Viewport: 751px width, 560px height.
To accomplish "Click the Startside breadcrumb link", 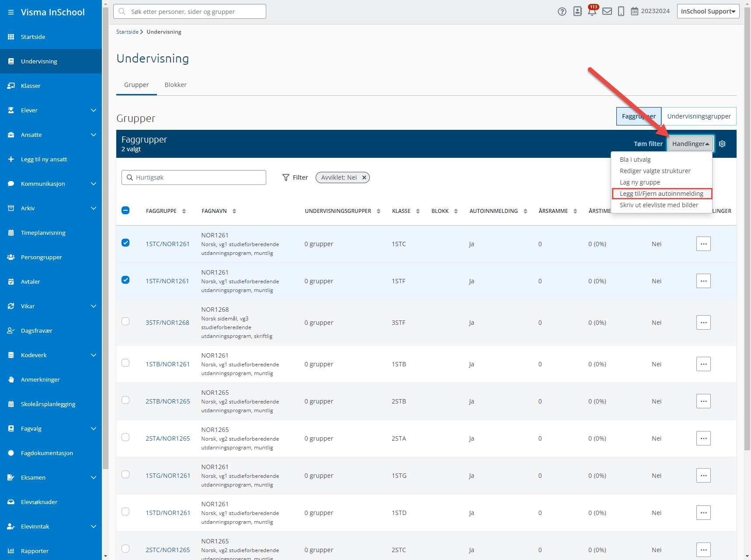I will [x=127, y=32].
